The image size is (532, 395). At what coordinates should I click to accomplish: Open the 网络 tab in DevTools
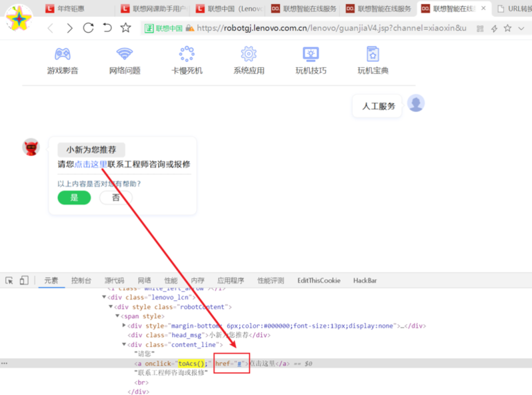click(144, 281)
